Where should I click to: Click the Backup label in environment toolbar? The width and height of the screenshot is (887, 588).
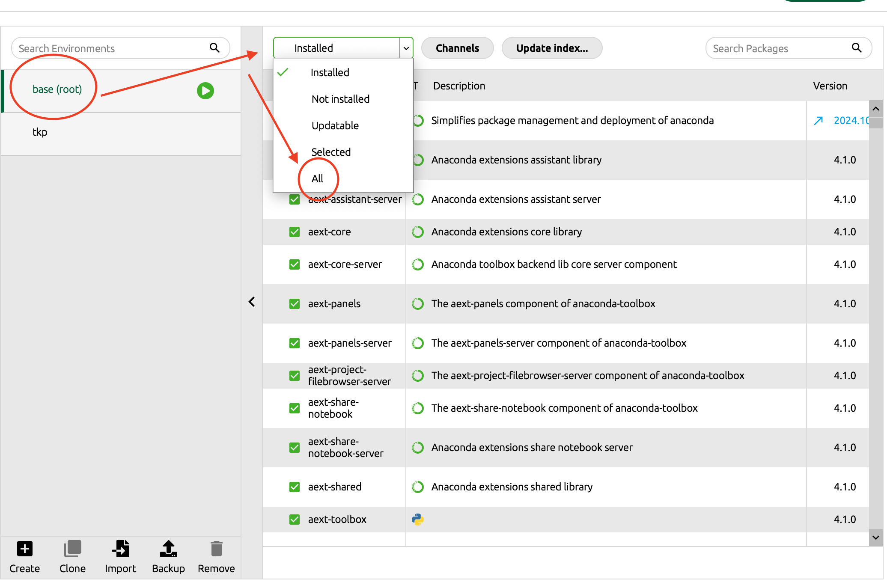point(168,569)
